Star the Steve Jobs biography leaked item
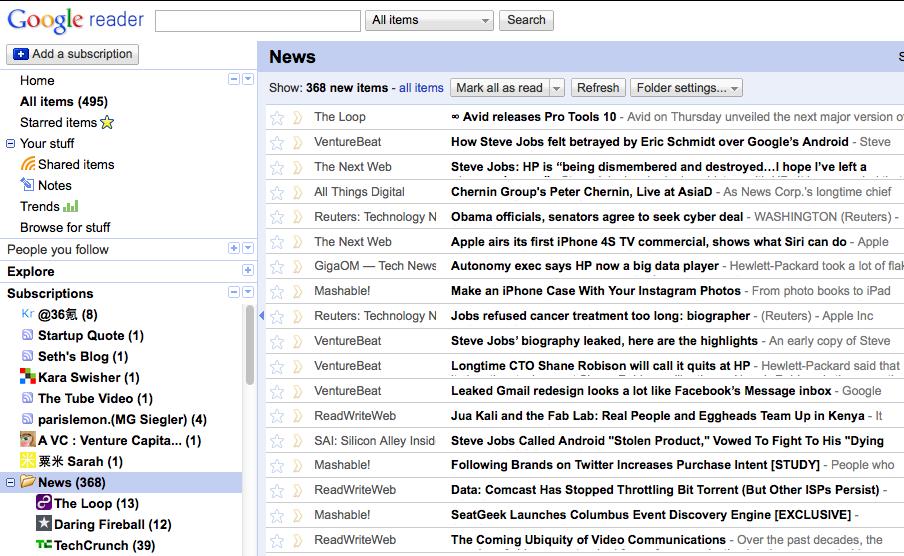The width and height of the screenshot is (904, 556). (277, 342)
